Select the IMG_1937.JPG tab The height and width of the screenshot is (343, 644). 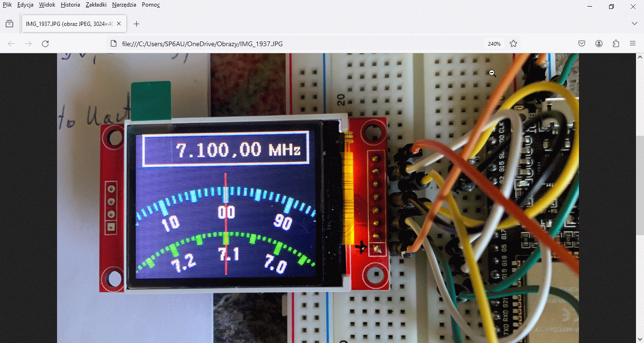tap(68, 24)
